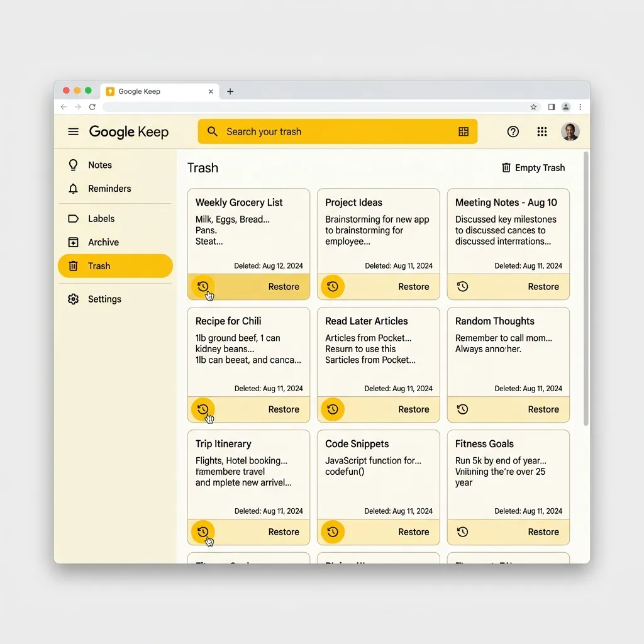Open the browser side panel icon

pos(552,107)
